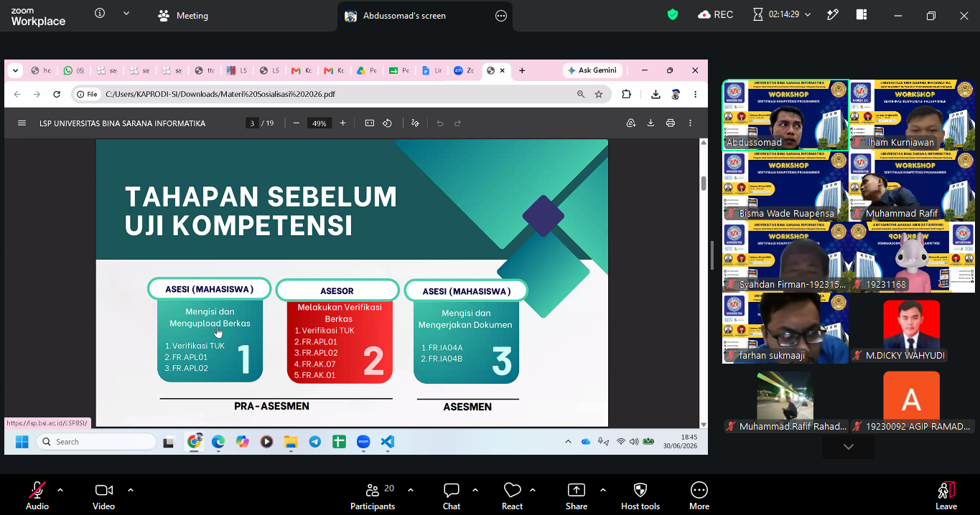Click the PDF vertical scrollbar thumb

tap(704, 182)
